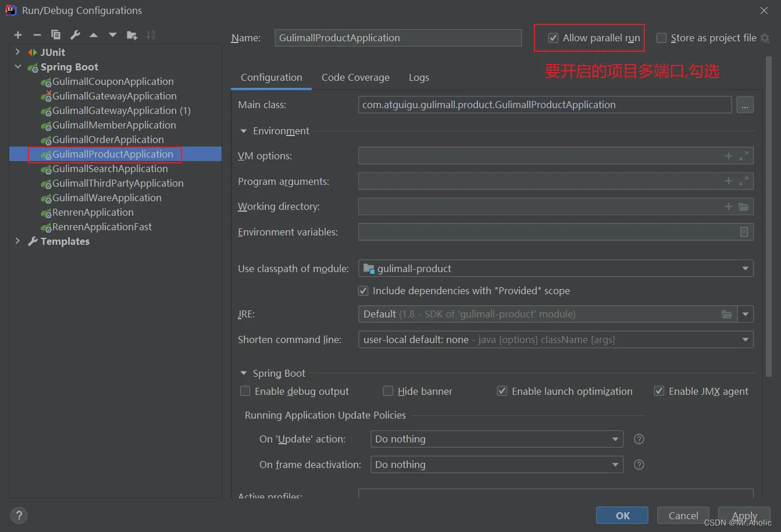
Task: Select RenrenApplication configuration
Action: pyautogui.click(x=93, y=212)
